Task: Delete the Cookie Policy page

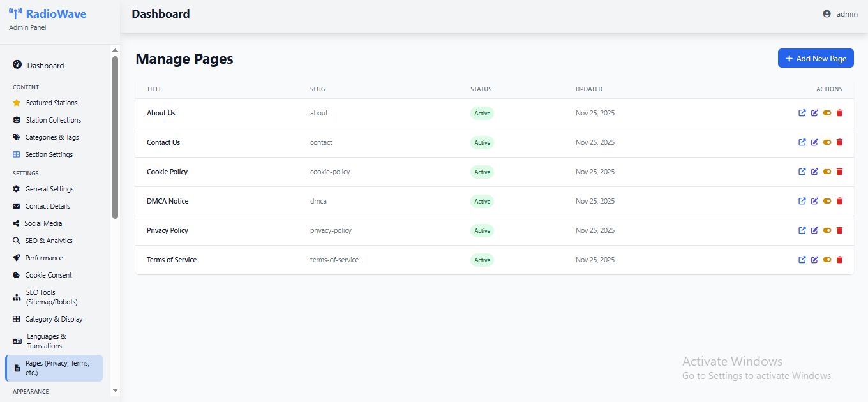Action: point(839,172)
